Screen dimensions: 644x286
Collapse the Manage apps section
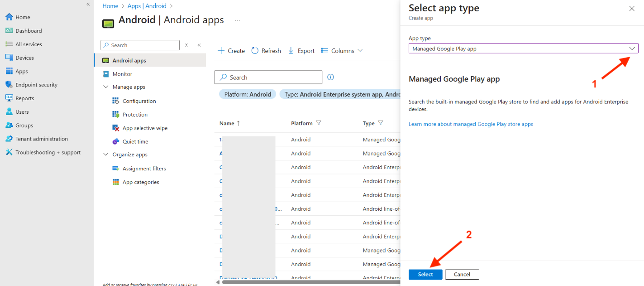click(x=106, y=87)
